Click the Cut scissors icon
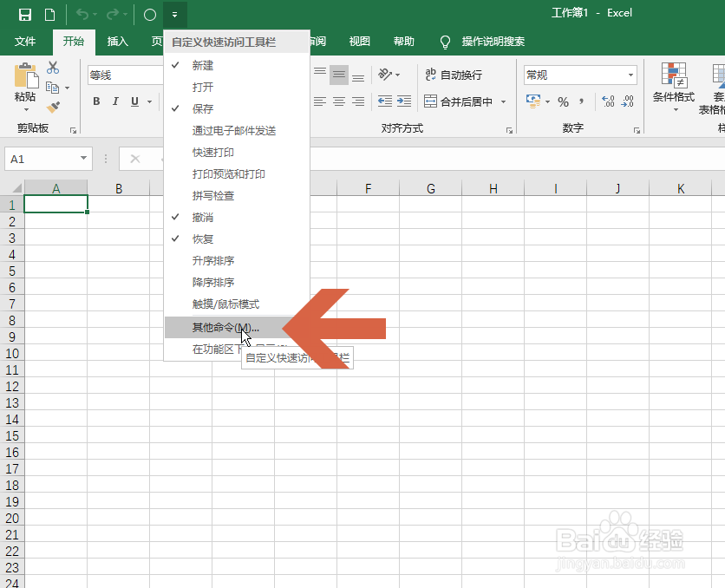Image resolution: width=725 pixels, height=588 pixels. pyautogui.click(x=53, y=68)
